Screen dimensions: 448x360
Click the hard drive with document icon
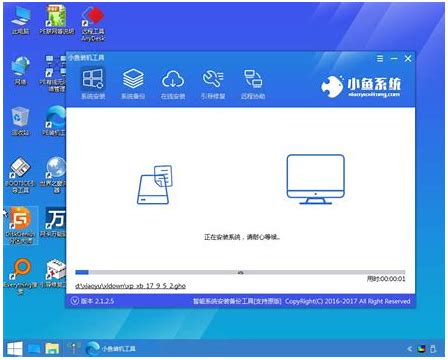tap(155, 185)
